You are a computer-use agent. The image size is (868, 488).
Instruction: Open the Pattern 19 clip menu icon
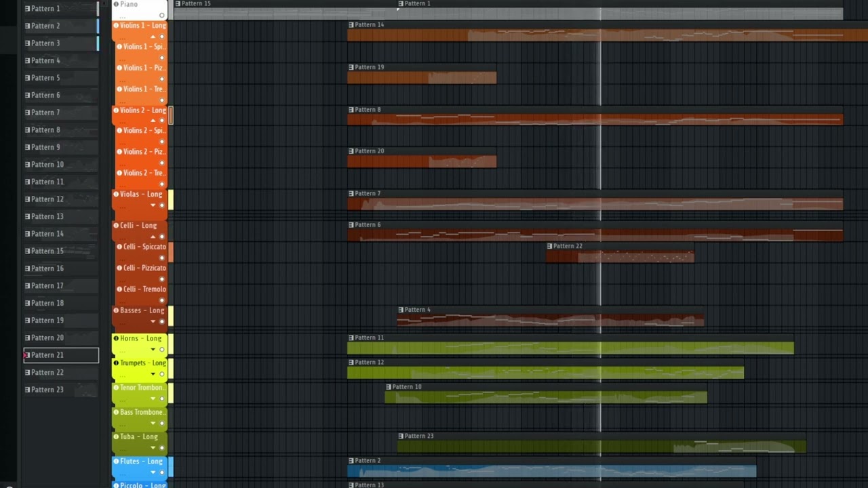(x=351, y=67)
